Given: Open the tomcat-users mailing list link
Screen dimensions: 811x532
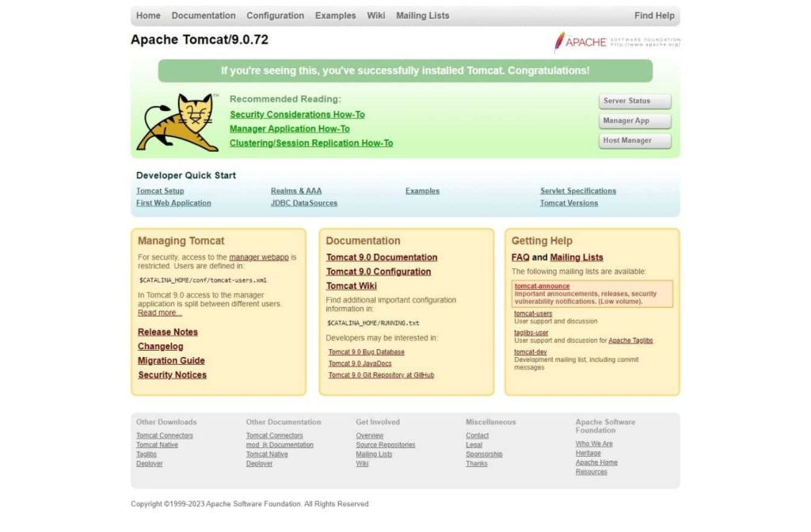Looking at the screenshot, I should [533, 313].
